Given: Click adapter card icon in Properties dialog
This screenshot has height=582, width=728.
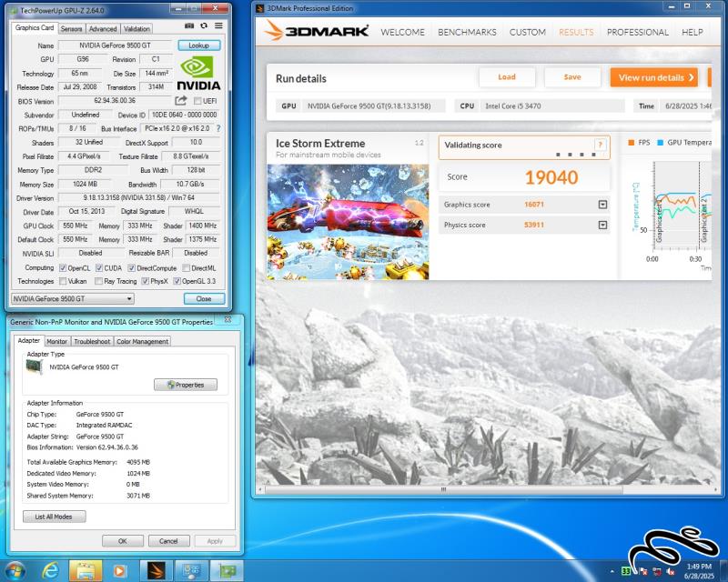Looking at the screenshot, I should tap(35, 366).
